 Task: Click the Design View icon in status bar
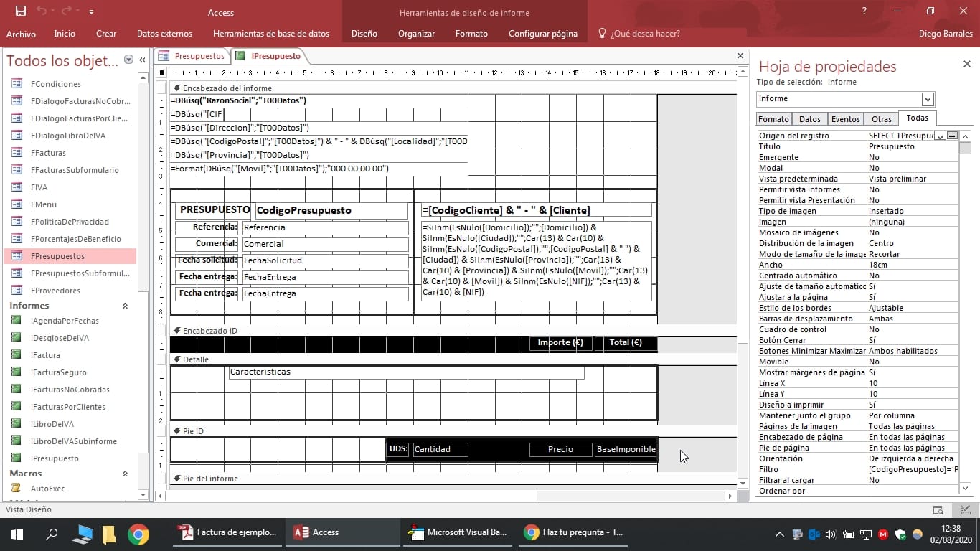tap(965, 509)
